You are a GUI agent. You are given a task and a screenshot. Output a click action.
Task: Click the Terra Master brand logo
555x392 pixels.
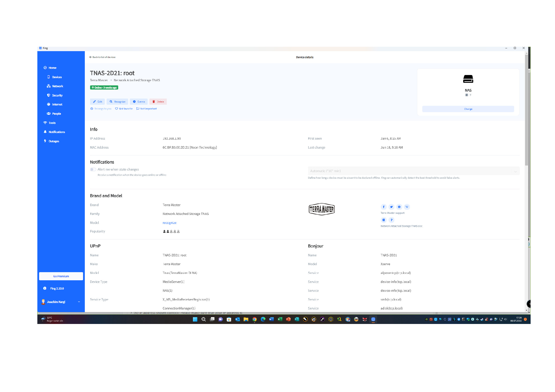(321, 209)
